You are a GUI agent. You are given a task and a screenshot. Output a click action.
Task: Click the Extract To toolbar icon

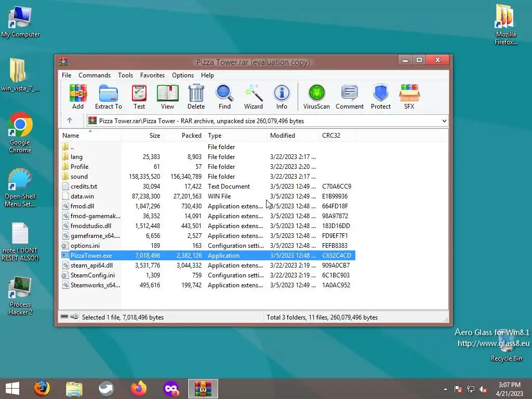108,97
